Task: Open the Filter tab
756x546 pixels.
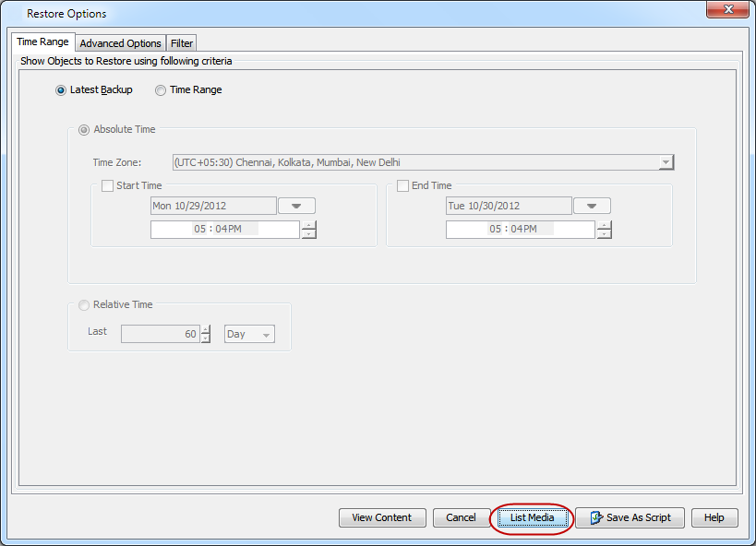Action: click(x=182, y=43)
